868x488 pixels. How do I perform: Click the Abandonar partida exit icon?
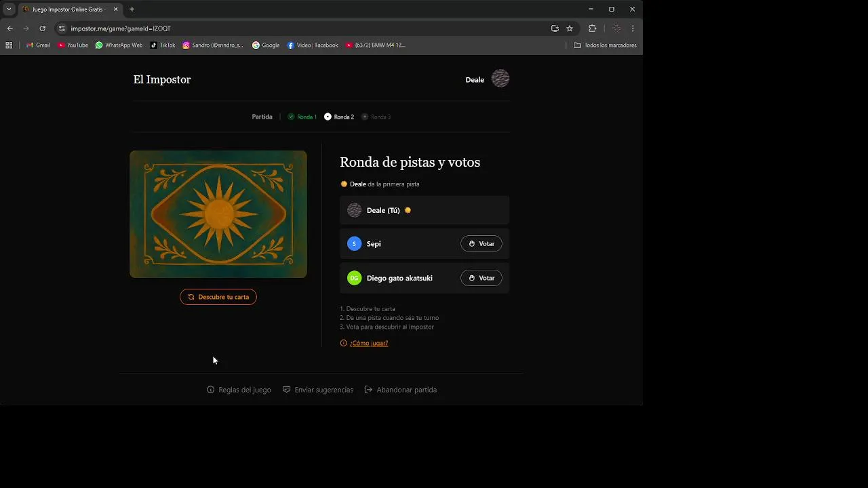click(368, 390)
